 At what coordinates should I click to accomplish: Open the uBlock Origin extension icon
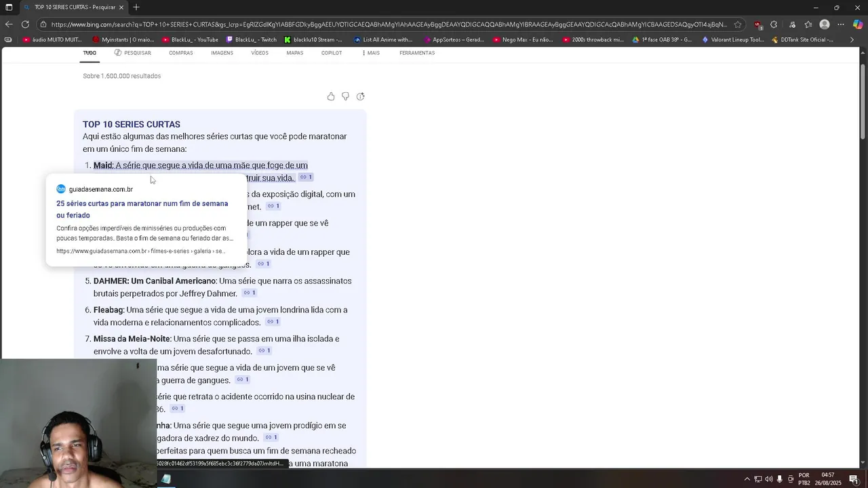[x=757, y=24]
